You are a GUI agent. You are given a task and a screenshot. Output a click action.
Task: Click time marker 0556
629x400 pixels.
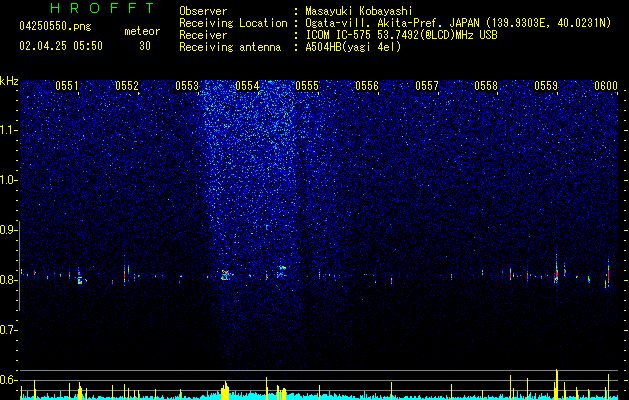pos(367,85)
